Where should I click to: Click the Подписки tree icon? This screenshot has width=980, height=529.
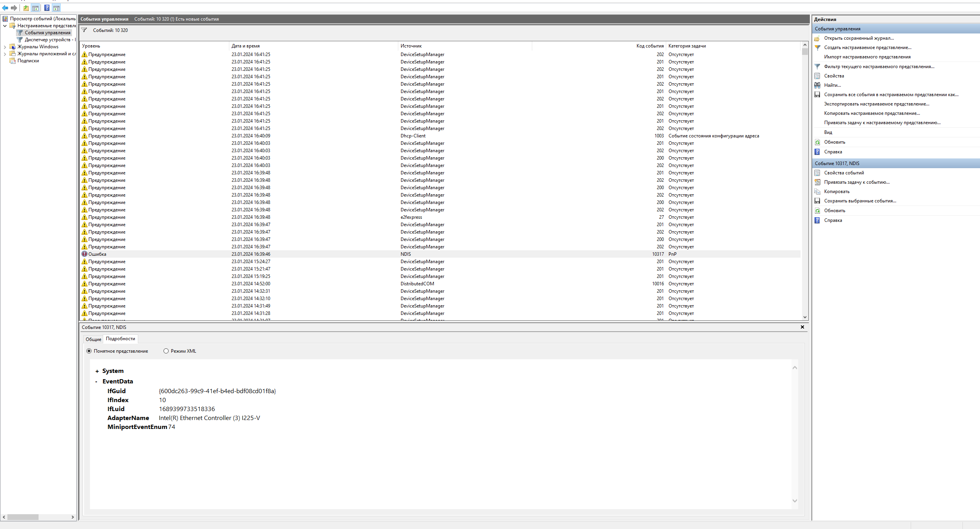pyautogui.click(x=12, y=61)
